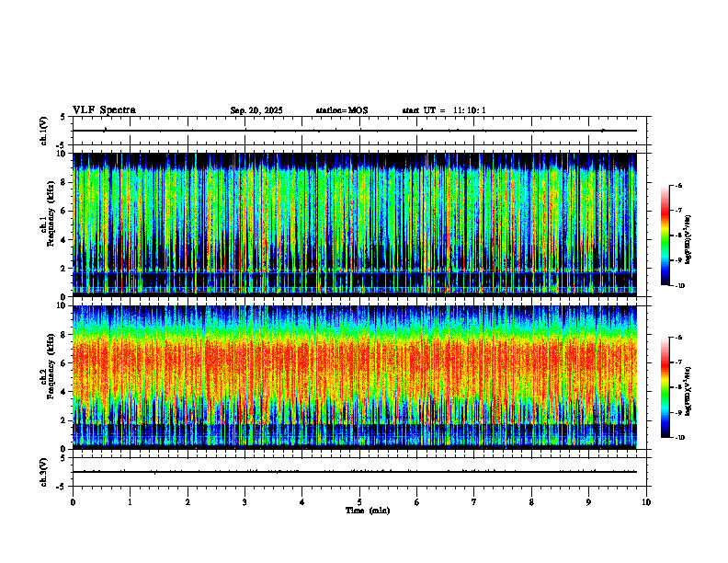Click the "VLF Spectra" title text
This screenshot has height=563, width=728.
(104, 109)
